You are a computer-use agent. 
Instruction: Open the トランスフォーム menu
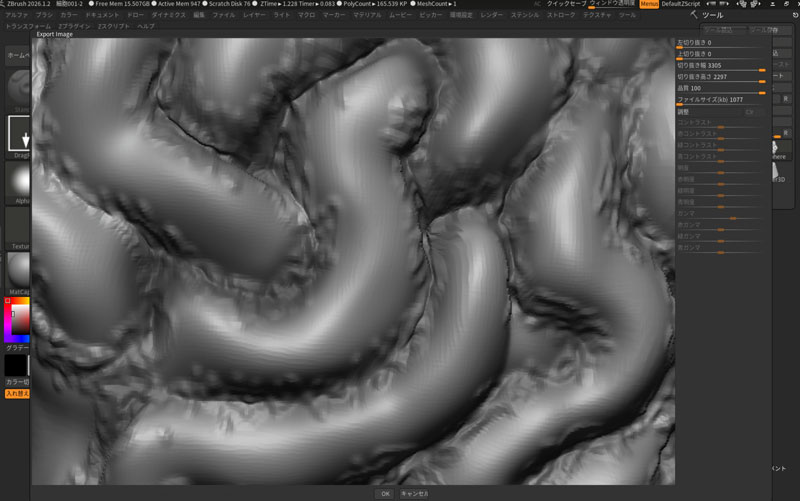[28, 27]
